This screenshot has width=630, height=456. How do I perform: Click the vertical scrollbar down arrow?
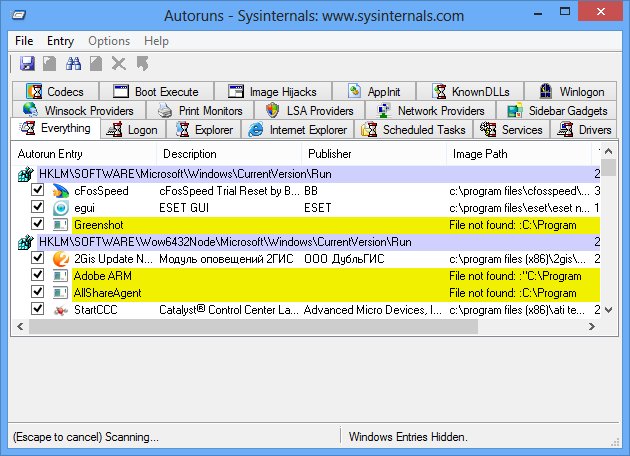point(609,310)
